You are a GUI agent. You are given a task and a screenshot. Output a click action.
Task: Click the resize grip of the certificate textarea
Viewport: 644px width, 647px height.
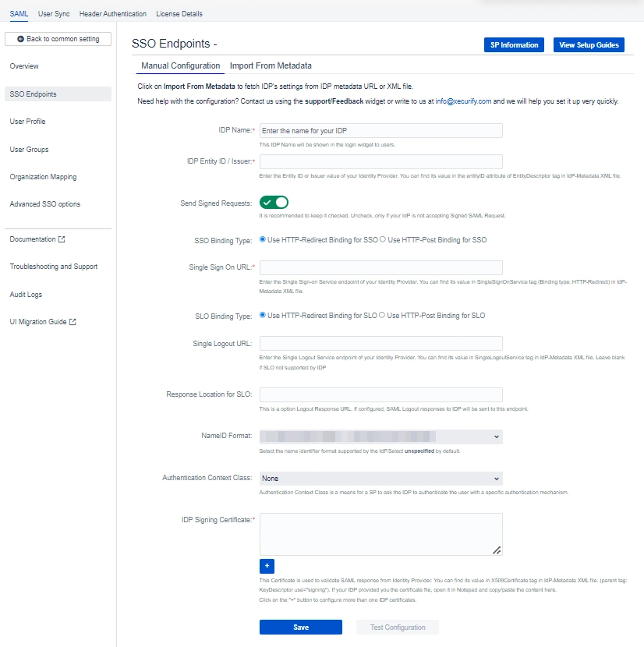(x=497, y=550)
